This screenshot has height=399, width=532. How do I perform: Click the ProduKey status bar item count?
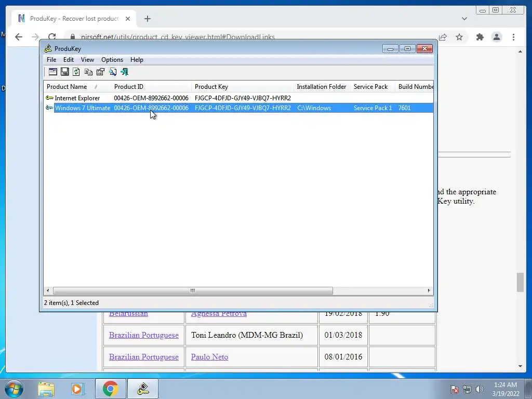point(71,303)
